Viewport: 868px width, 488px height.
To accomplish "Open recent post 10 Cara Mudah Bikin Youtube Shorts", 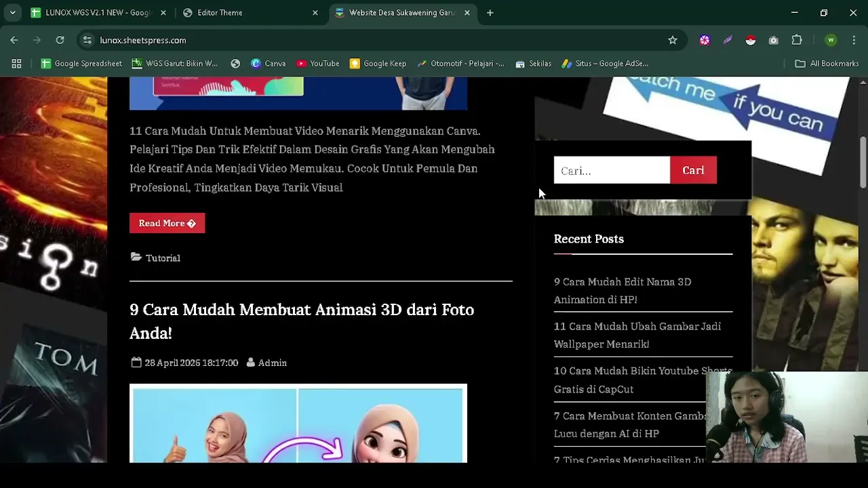I will (643, 380).
